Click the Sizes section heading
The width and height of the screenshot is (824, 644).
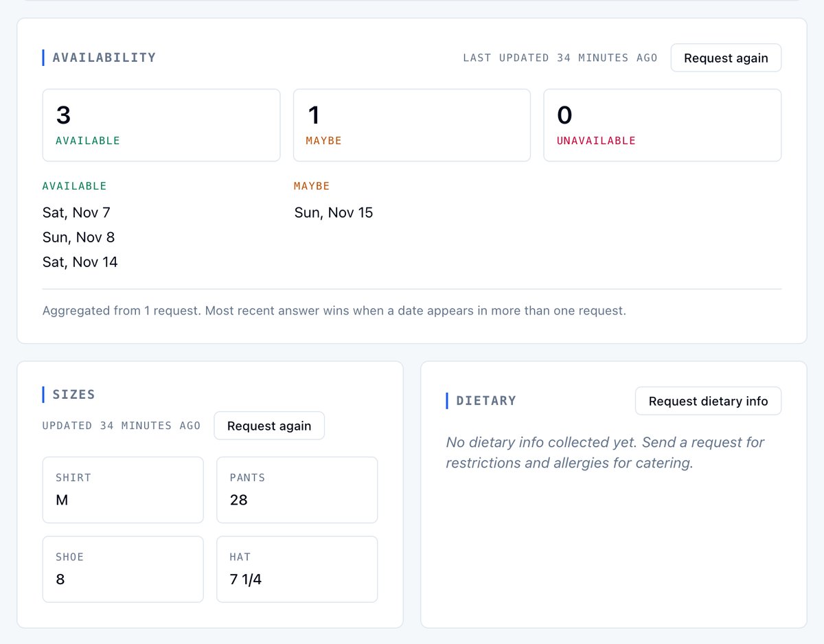tap(73, 394)
